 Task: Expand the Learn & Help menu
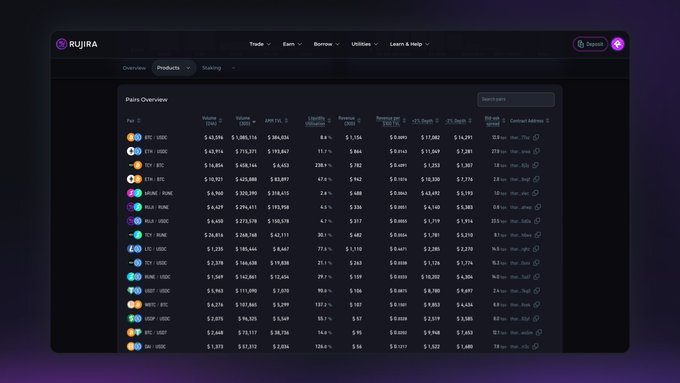(x=409, y=44)
